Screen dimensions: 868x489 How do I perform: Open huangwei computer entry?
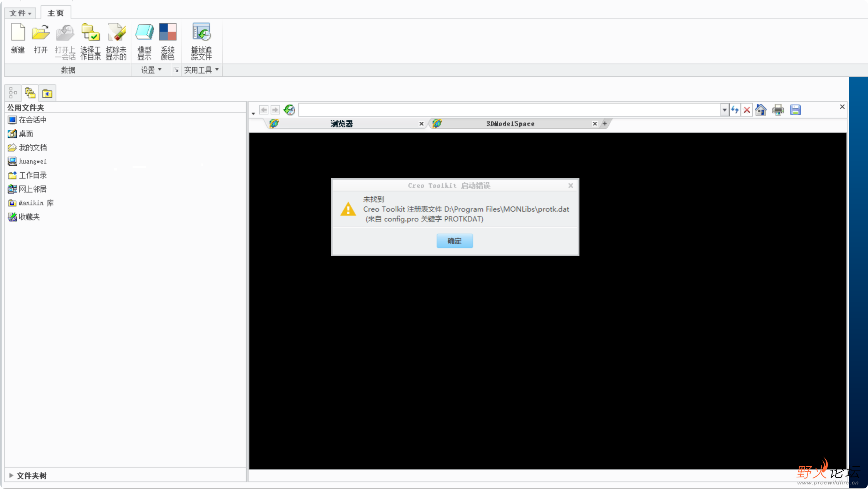tap(27, 161)
